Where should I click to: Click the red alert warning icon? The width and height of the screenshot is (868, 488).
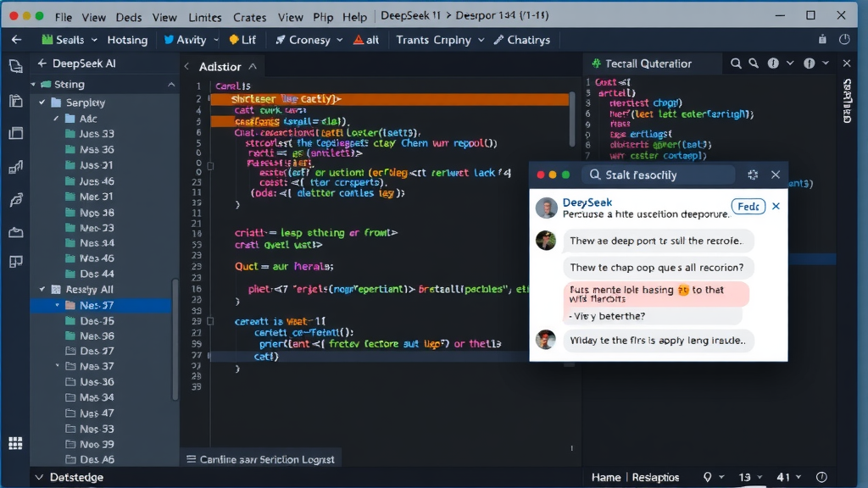click(x=358, y=39)
